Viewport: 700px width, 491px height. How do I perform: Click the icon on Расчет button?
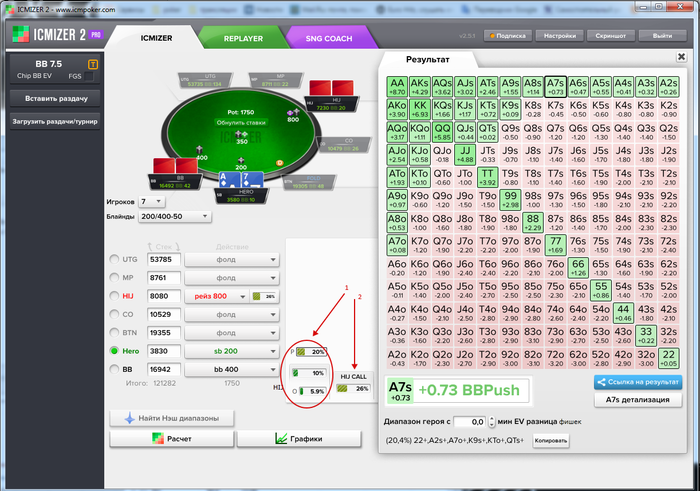pos(158,439)
